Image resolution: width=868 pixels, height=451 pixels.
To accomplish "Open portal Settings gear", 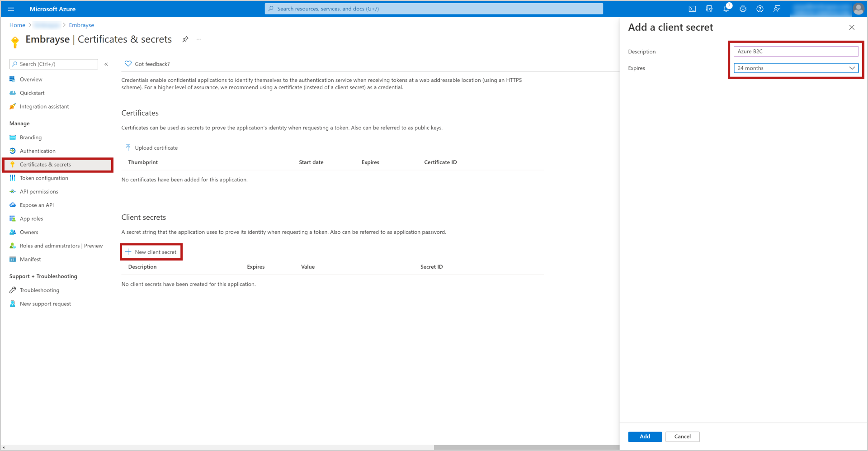I will tap(743, 9).
